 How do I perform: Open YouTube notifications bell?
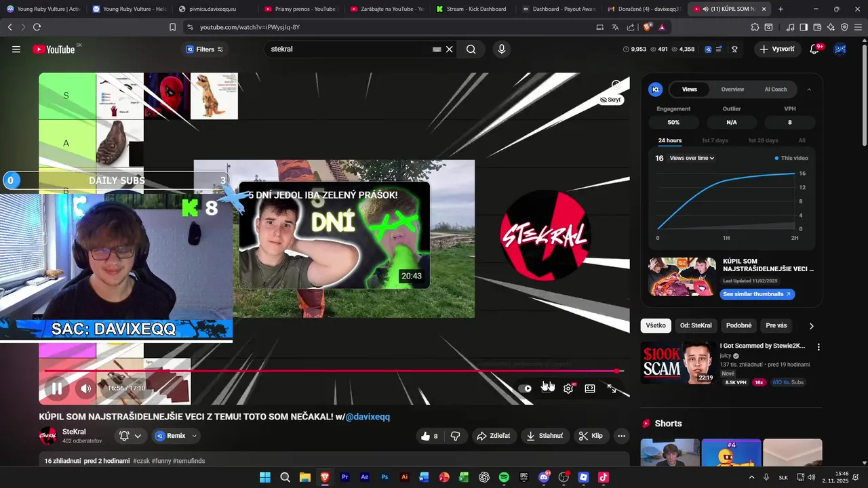[815, 49]
